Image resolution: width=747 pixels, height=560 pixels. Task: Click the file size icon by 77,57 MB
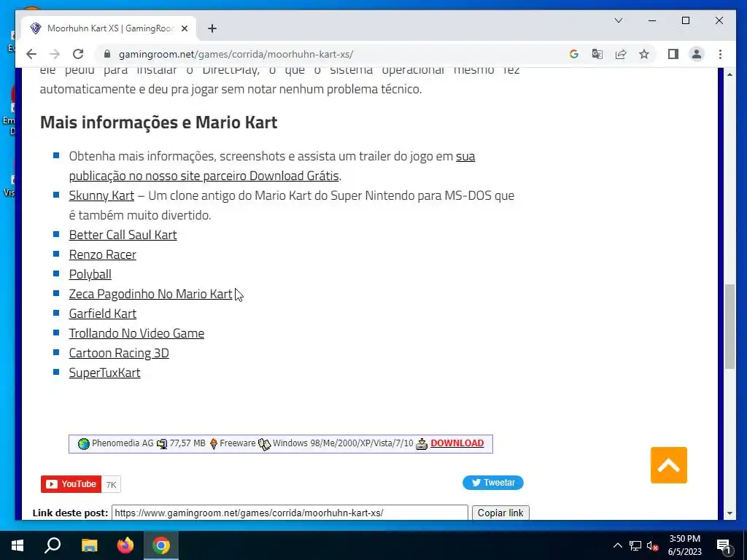pos(162,444)
